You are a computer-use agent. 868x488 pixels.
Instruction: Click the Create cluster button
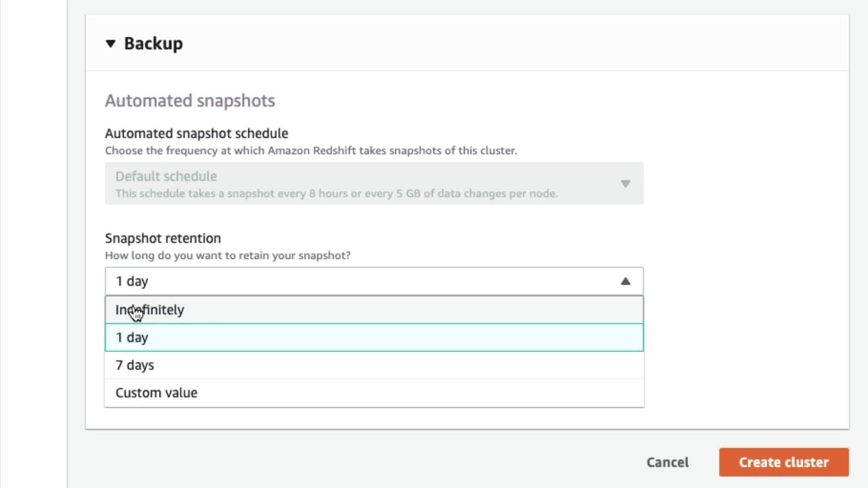[x=783, y=462]
